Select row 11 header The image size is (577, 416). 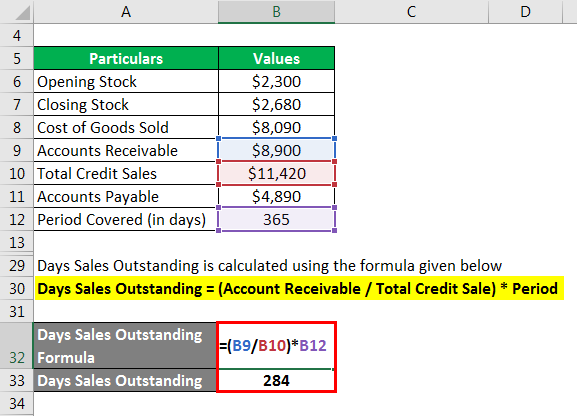17,197
